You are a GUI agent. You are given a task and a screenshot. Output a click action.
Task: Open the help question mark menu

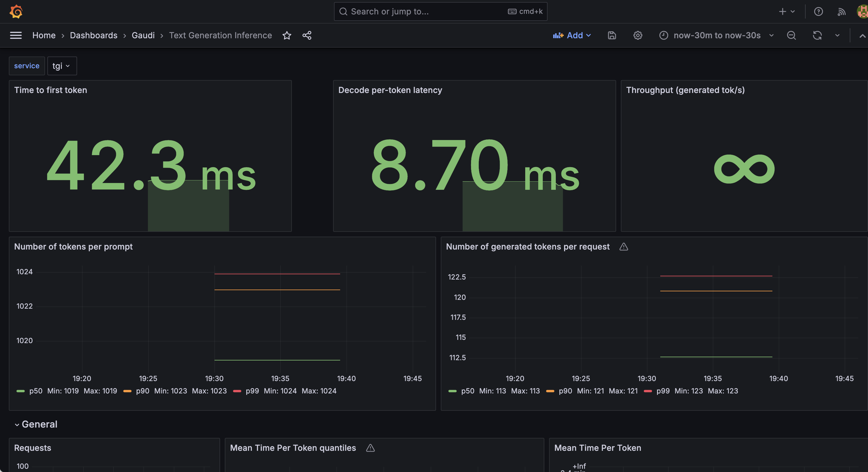click(x=818, y=11)
